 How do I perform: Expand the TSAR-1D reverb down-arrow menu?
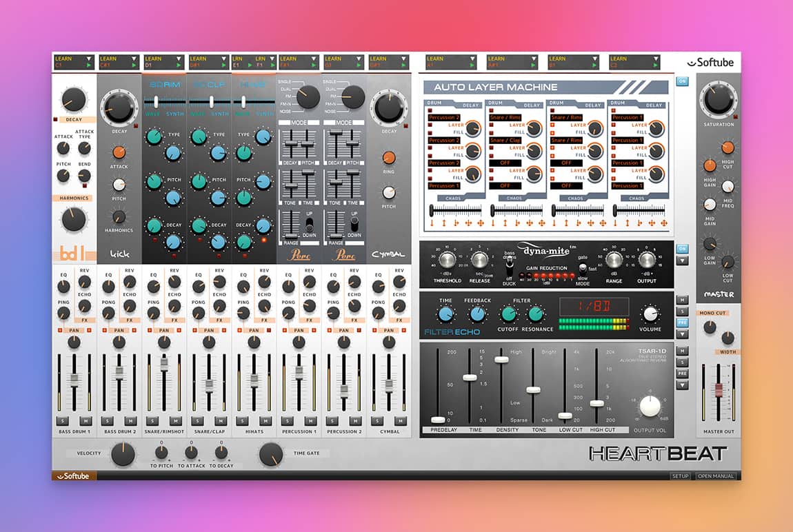[682, 385]
